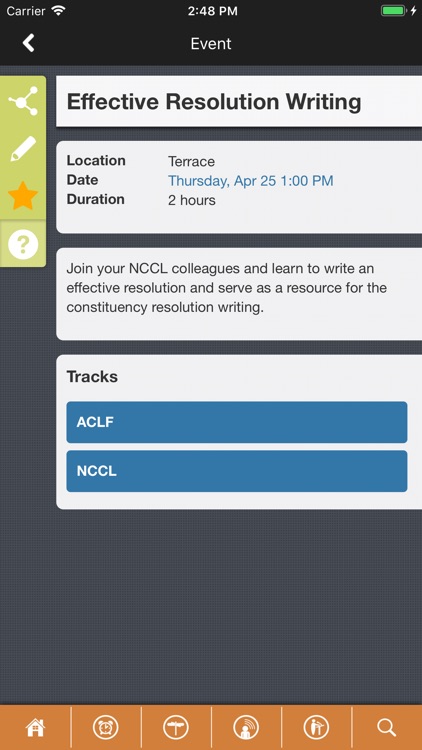Image resolution: width=422 pixels, height=750 pixels.
Task: Tap the Tracks section heading
Action: pyautogui.click(x=92, y=376)
